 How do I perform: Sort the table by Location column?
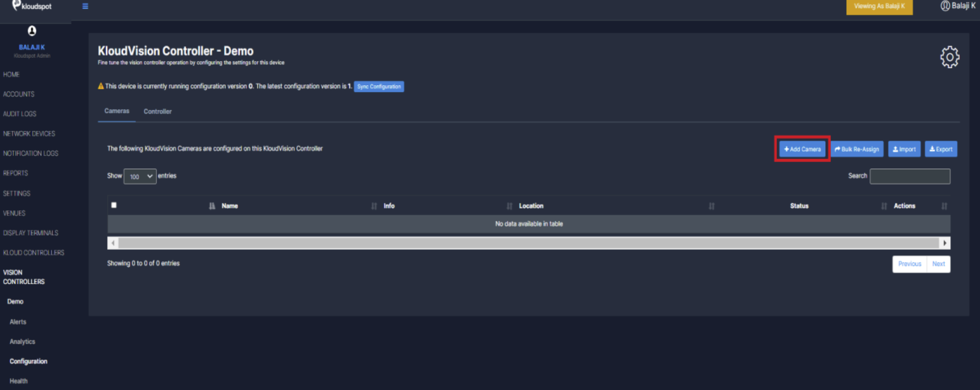[x=531, y=206]
